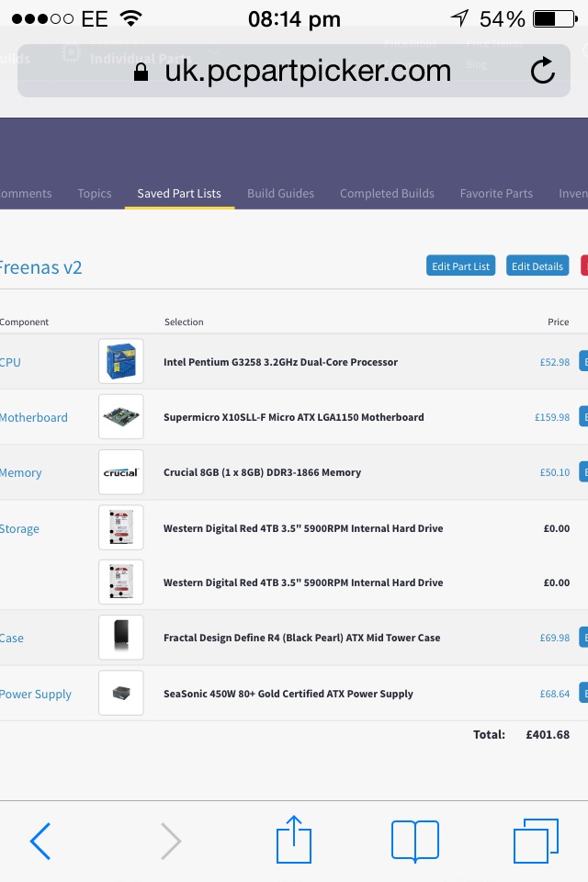Open the first WD Red drive thumbnail
The height and width of the screenshot is (882, 588).
[121, 527]
